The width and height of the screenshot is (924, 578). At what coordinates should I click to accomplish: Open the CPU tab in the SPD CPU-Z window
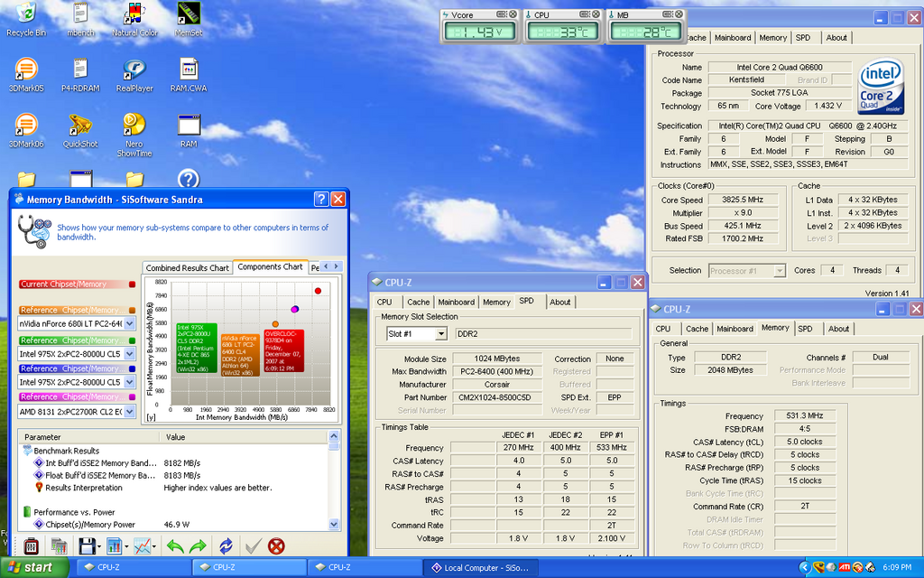[x=384, y=302]
